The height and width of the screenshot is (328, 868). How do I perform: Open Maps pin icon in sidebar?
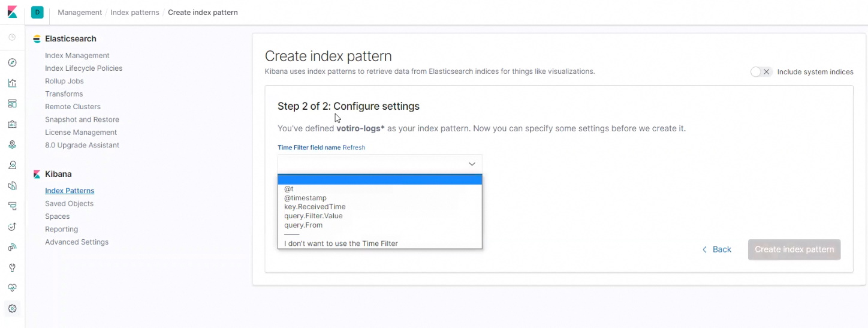[12, 145]
